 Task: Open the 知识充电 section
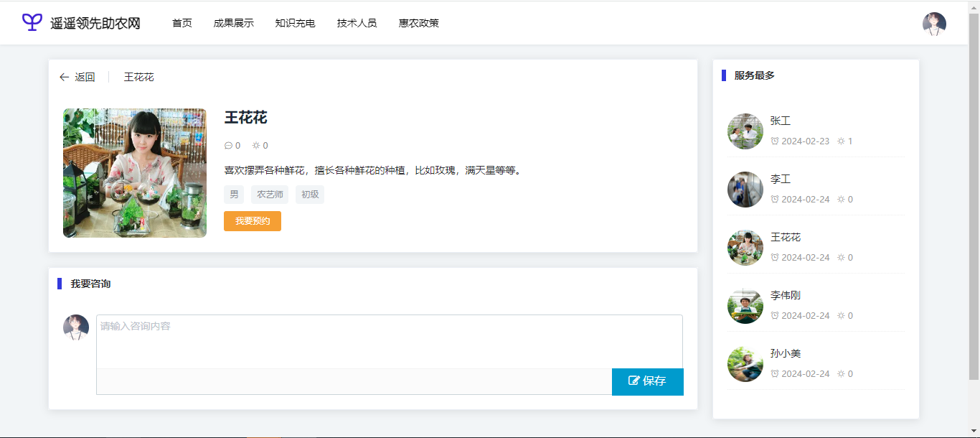[295, 23]
